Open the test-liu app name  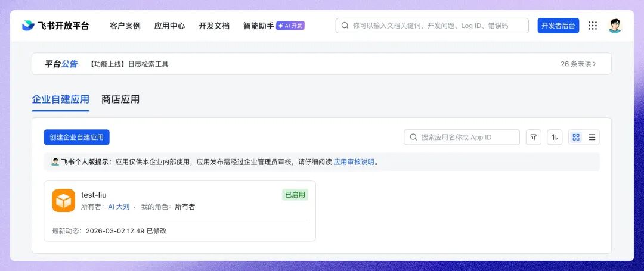94,195
